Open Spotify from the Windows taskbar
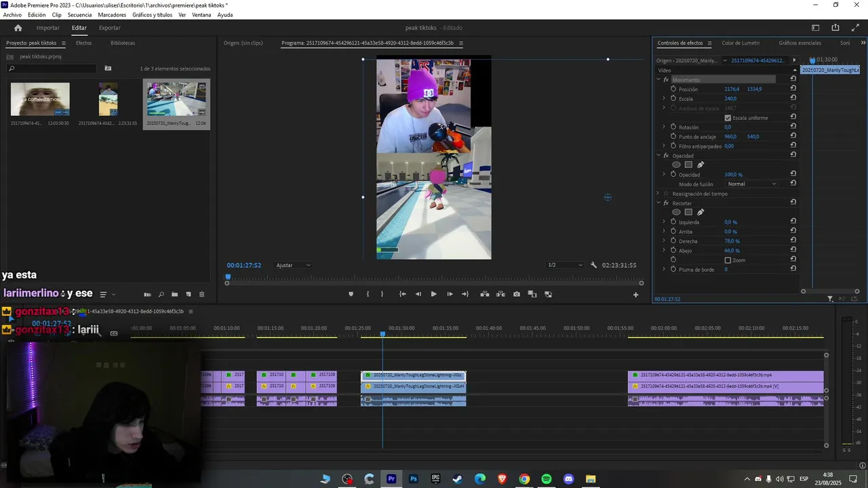868x488 pixels. [x=547, y=479]
